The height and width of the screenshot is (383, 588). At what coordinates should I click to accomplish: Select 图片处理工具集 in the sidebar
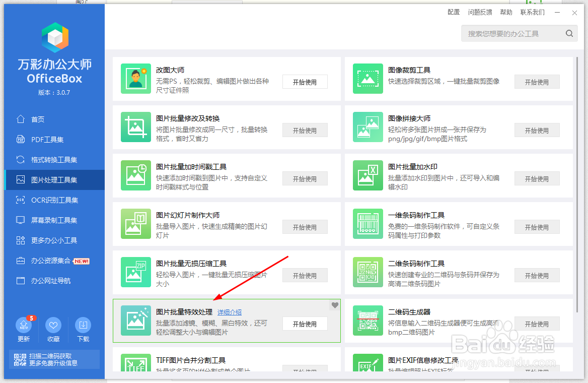click(x=54, y=180)
